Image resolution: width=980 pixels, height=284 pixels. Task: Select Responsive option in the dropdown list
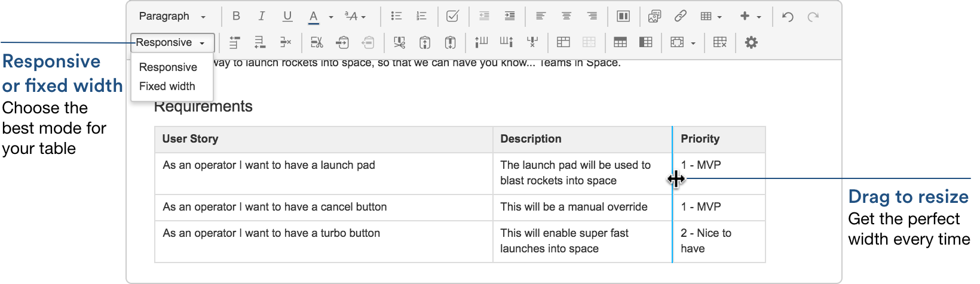[168, 67]
